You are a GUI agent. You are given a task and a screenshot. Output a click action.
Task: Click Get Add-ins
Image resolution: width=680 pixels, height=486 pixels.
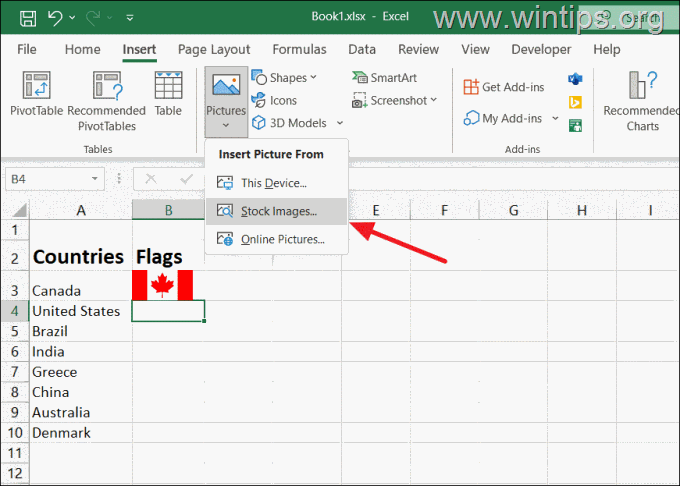pyautogui.click(x=503, y=87)
